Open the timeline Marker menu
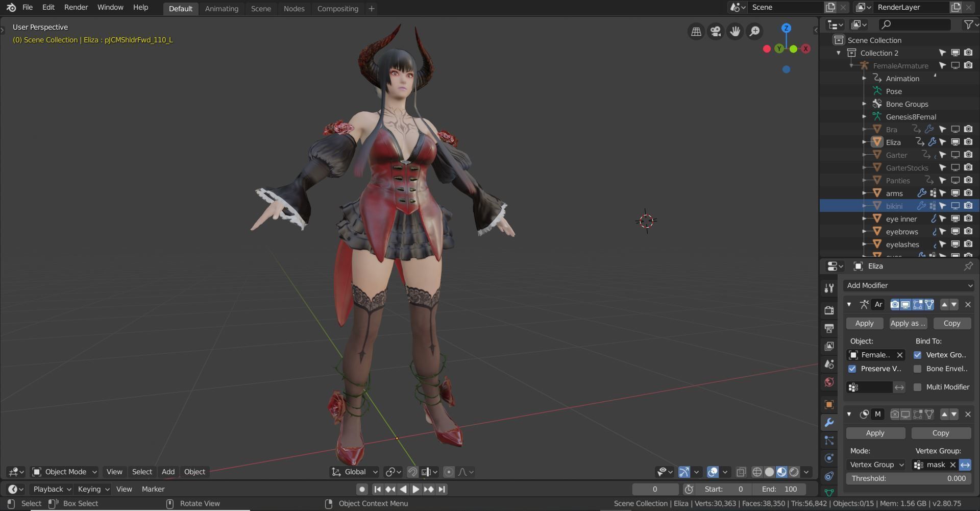Image resolution: width=980 pixels, height=511 pixels. [x=153, y=489]
